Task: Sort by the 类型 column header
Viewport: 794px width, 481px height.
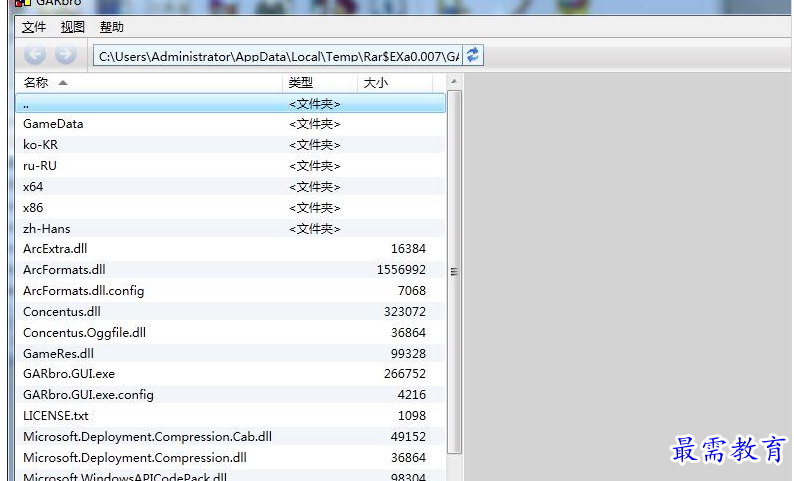Action: 320,83
